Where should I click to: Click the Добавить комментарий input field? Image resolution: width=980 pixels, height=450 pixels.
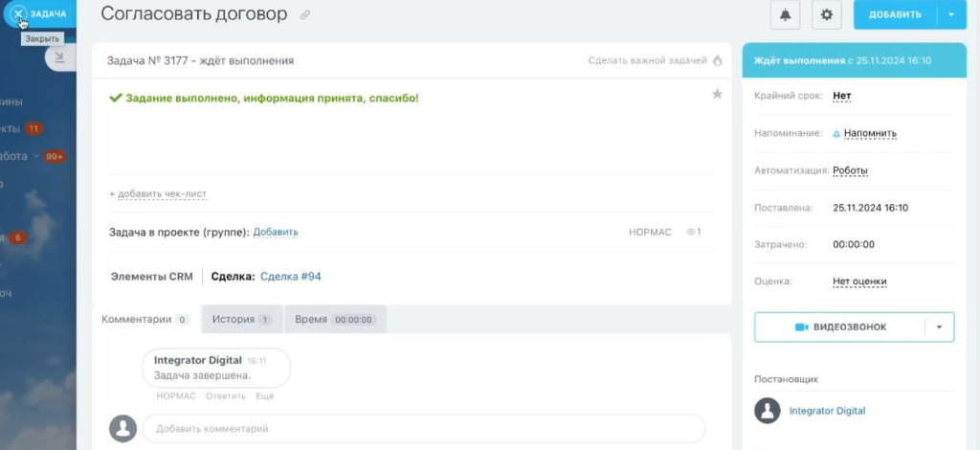tap(423, 429)
